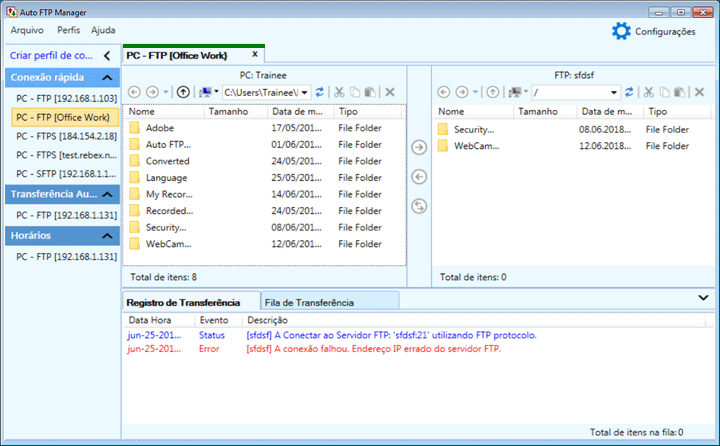Select PC - FTPS [184.154.2.18] profile

[x=66, y=136]
